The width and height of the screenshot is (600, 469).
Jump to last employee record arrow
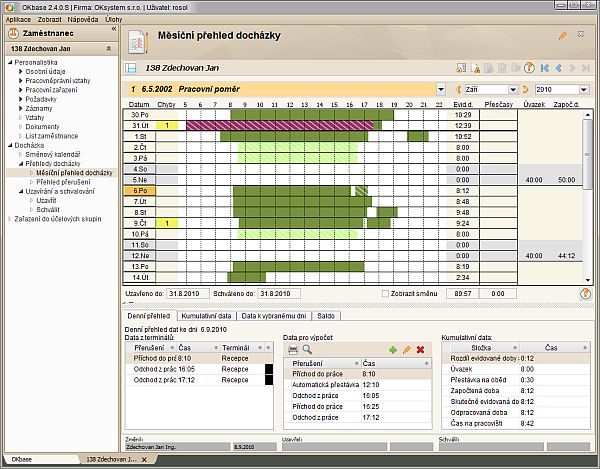click(x=585, y=68)
